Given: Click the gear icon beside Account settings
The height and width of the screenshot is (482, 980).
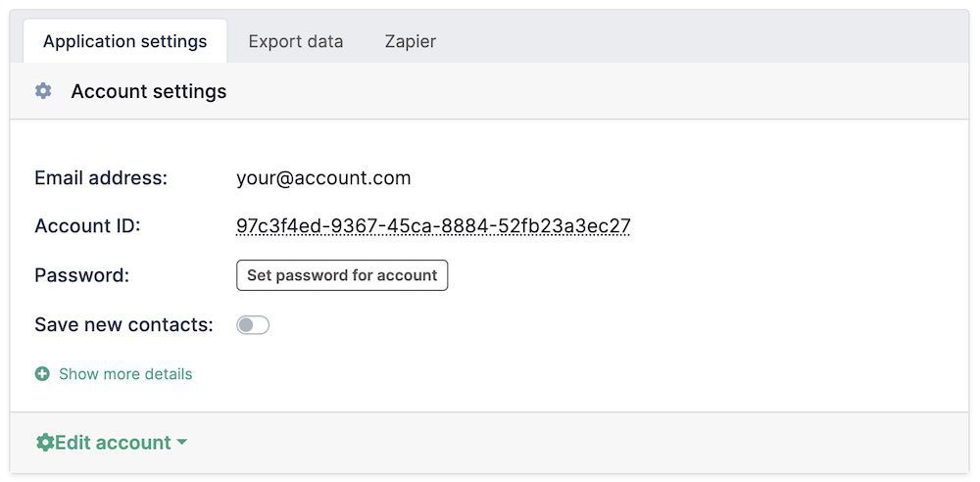Looking at the screenshot, I should 43,91.
